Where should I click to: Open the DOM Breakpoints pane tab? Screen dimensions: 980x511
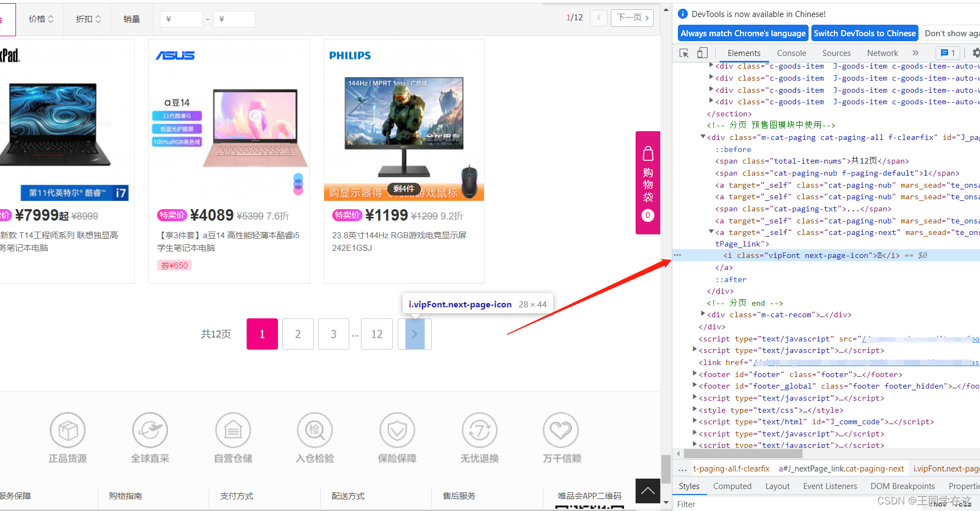[x=903, y=486]
